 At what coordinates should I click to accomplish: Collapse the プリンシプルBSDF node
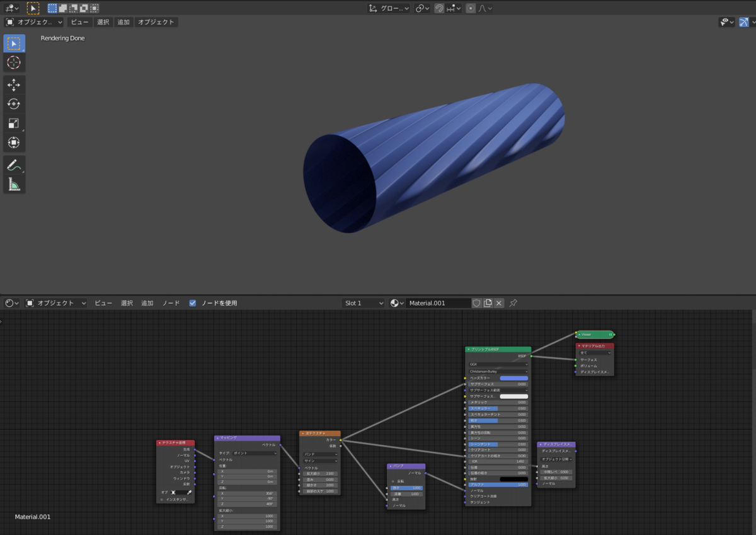tap(469, 349)
